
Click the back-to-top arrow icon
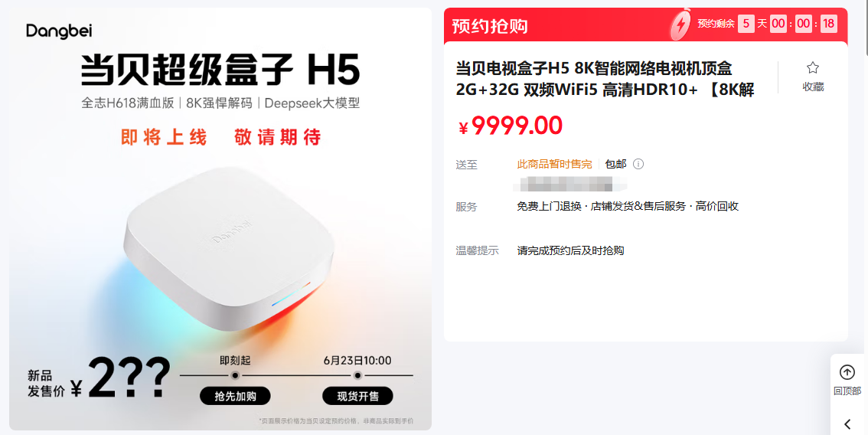tap(847, 372)
